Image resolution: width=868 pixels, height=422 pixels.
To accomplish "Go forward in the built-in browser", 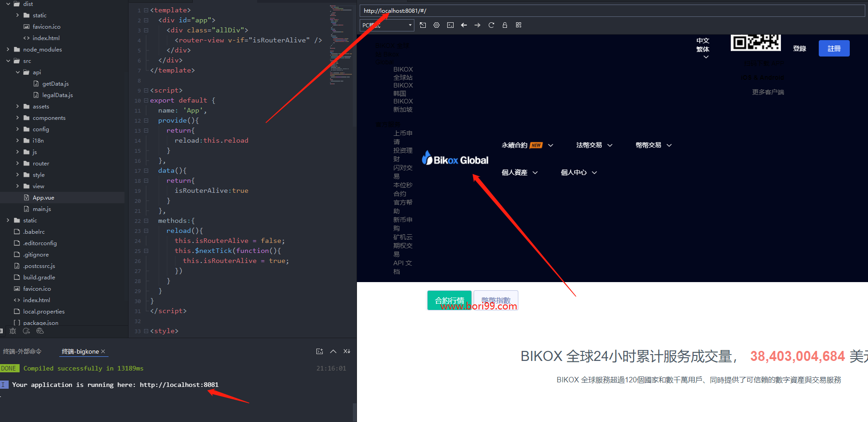I will 477,25.
